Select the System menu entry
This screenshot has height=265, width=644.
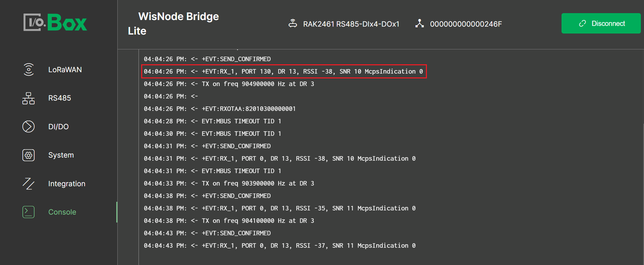(x=61, y=155)
